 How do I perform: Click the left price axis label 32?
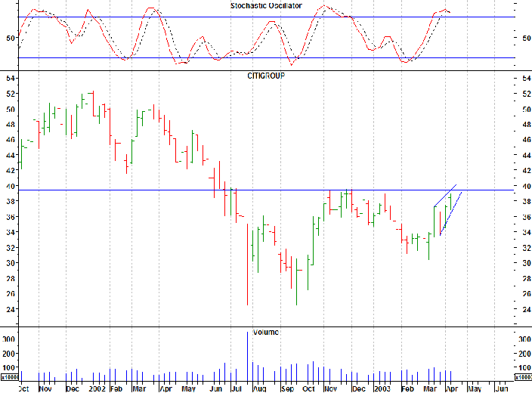(11, 248)
